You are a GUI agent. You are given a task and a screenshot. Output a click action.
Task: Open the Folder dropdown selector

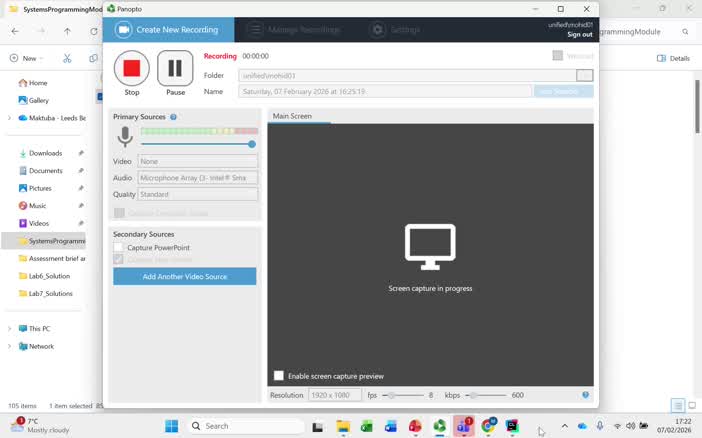(585, 75)
